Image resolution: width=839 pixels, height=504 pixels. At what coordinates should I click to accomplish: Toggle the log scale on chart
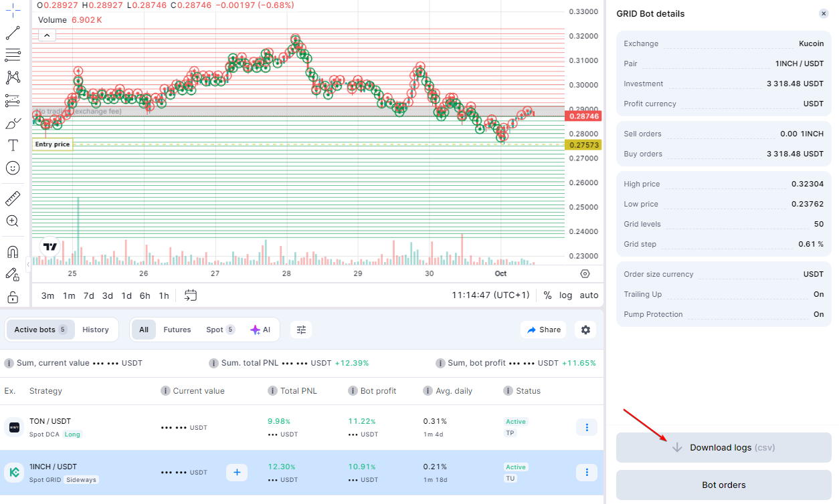pyautogui.click(x=565, y=295)
